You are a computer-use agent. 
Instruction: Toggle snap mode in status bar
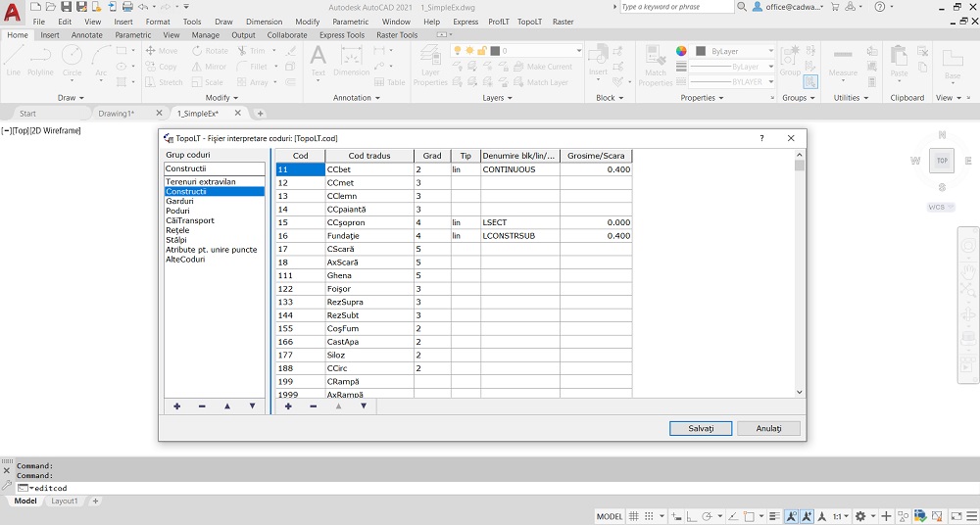pos(649,516)
